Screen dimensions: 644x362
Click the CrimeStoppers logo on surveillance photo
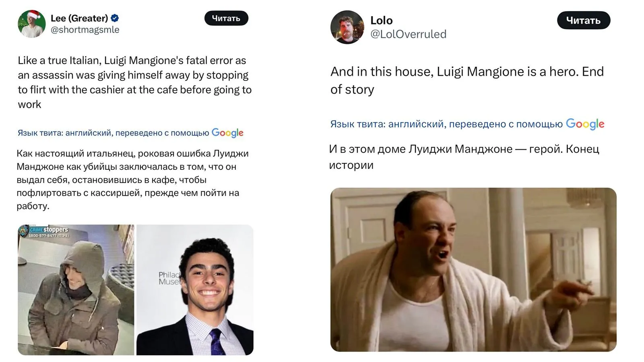pos(44,231)
